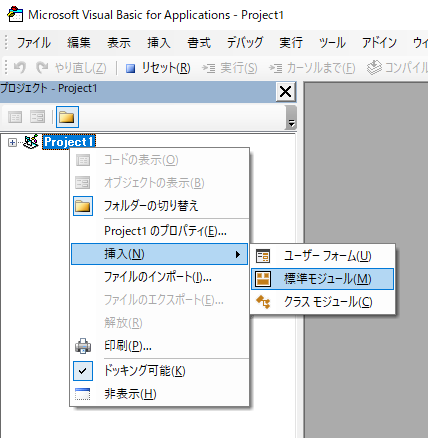This screenshot has width=428, height=438.
Task: Open the デバッグ menu
Action: click(x=245, y=43)
